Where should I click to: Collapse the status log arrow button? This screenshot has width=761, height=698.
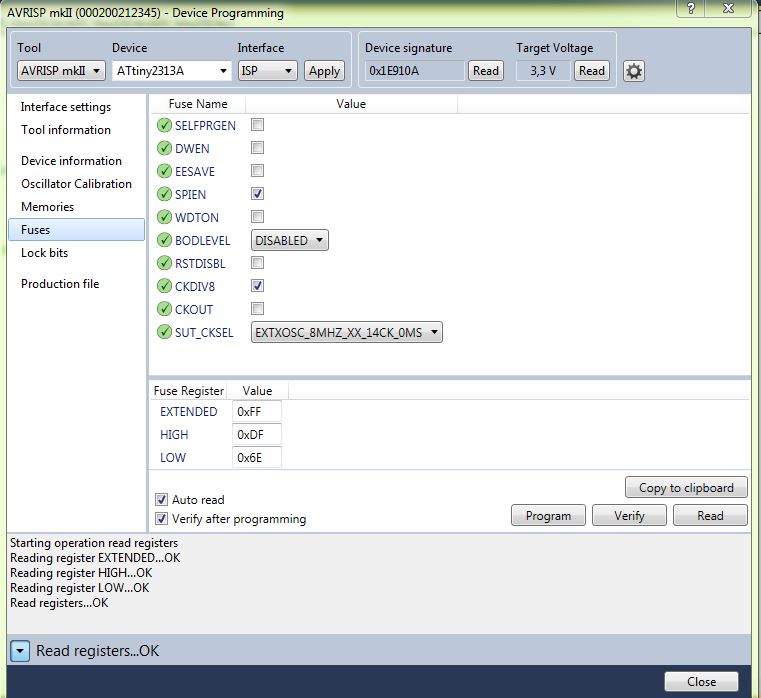pos(20,651)
